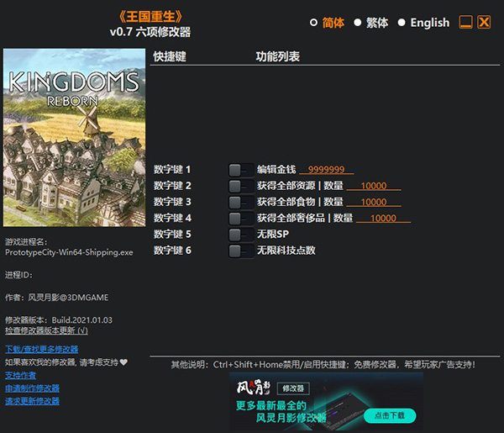The image size is (504, 433).
Task: Select the 简体 language radio button
Action: (x=314, y=23)
